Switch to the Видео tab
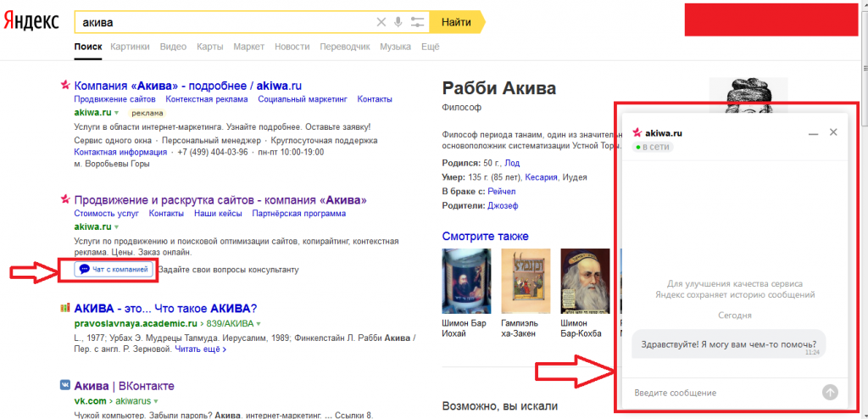Viewport: 868px width, 419px height. (173, 47)
